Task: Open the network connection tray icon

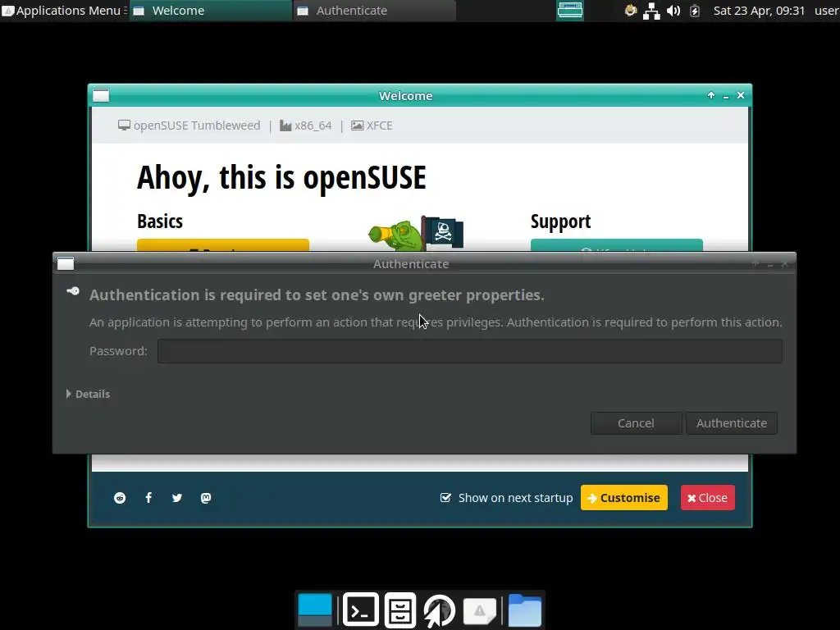Action: pos(651,10)
